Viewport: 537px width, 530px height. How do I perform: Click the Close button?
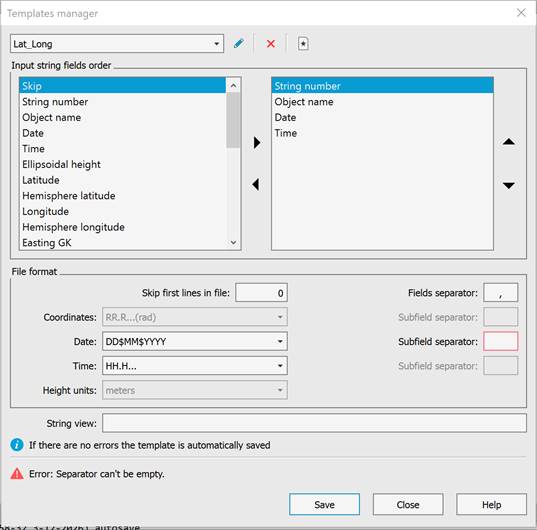pyautogui.click(x=408, y=504)
